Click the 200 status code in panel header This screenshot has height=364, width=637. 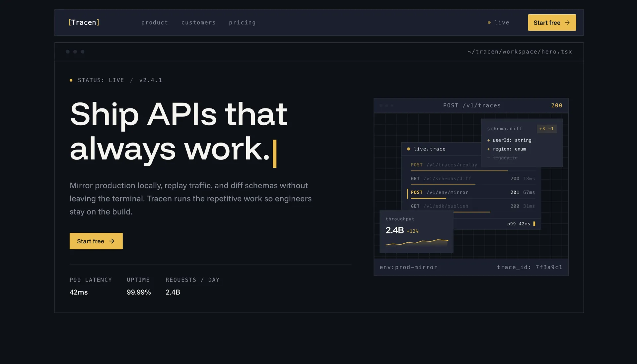tap(557, 105)
